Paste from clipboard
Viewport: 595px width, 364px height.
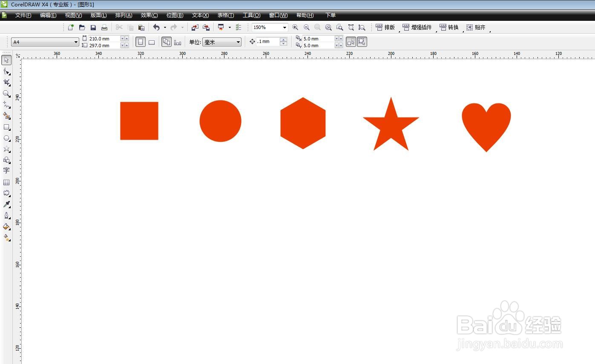click(x=141, y=27)
